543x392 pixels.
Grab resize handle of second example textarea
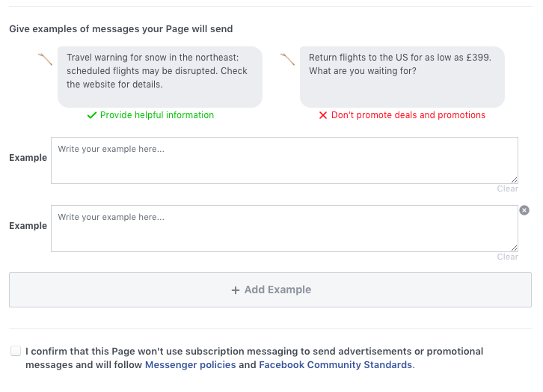(515, 248)
